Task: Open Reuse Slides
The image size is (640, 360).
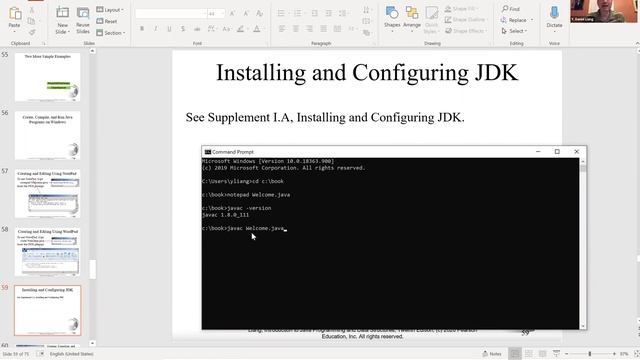Action: coord(83,20)
